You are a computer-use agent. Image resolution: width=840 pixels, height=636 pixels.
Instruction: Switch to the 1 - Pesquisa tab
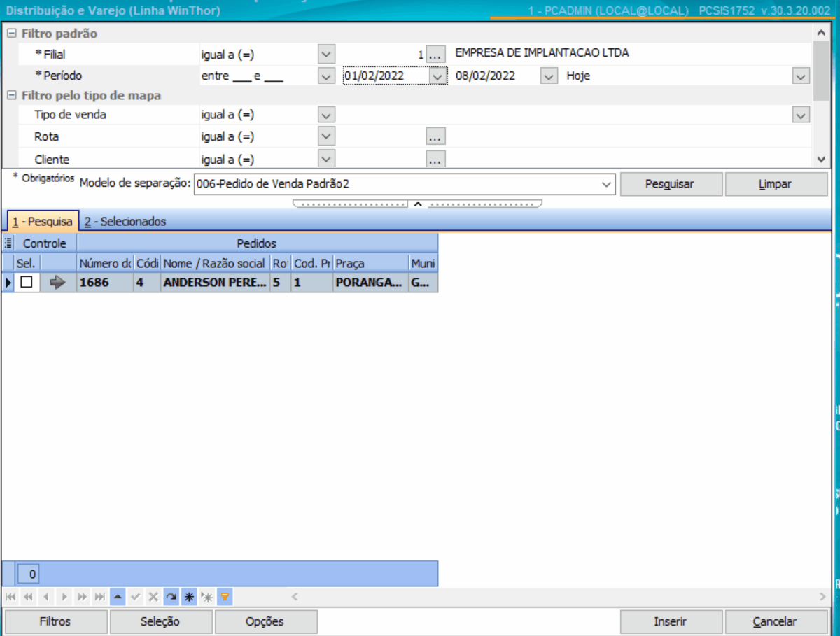coord(42,221)
